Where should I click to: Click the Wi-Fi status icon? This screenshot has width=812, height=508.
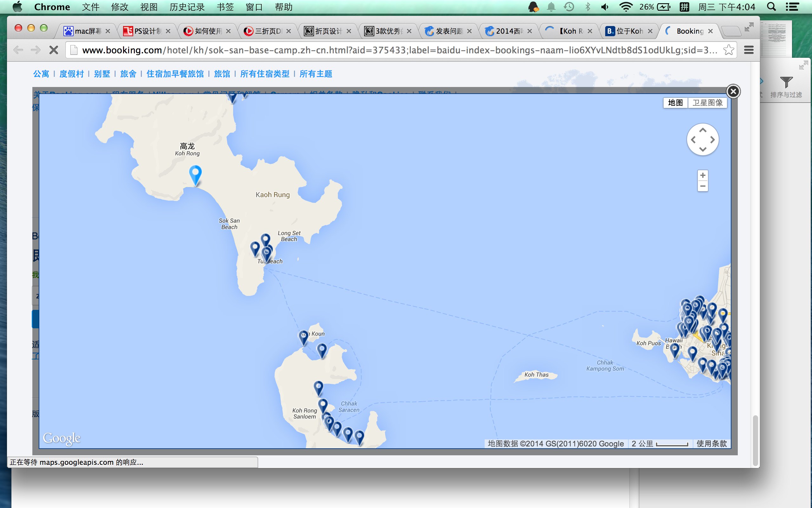[626, 7]
